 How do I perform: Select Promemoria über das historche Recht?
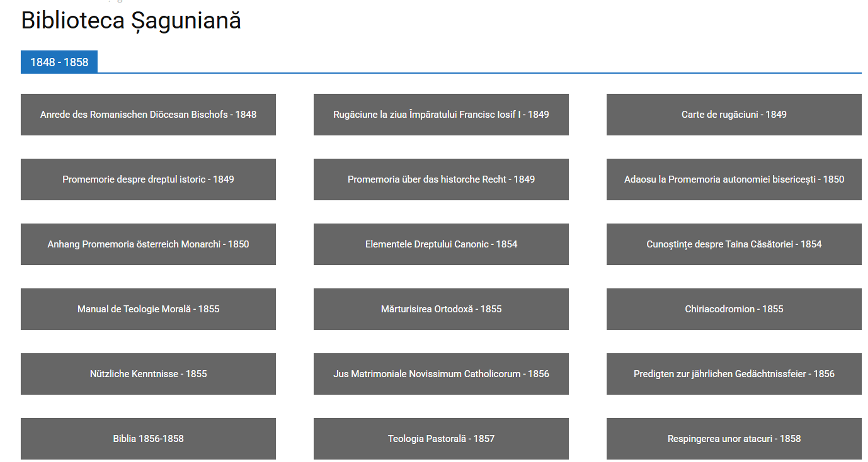pyautogui.click(x=441, y=179)
